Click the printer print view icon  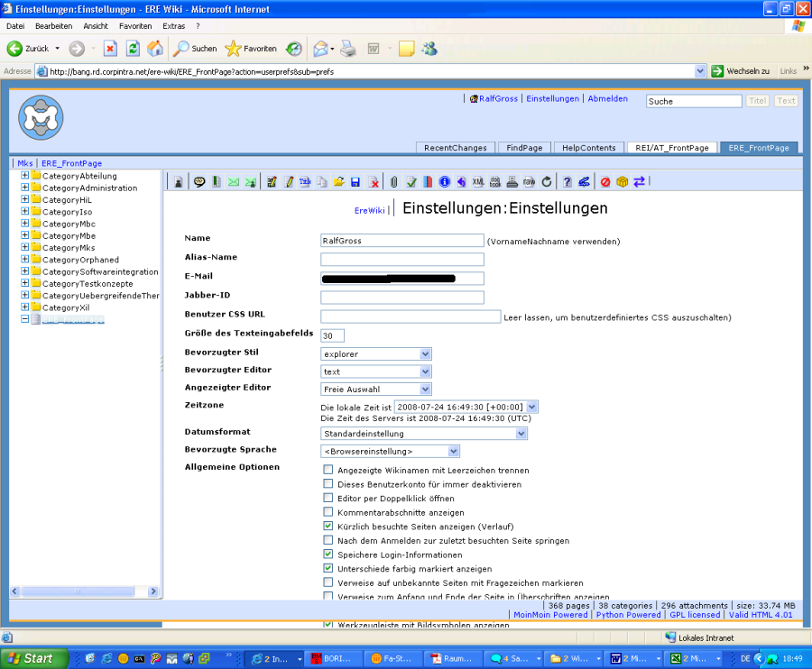(x=512, y=181)
